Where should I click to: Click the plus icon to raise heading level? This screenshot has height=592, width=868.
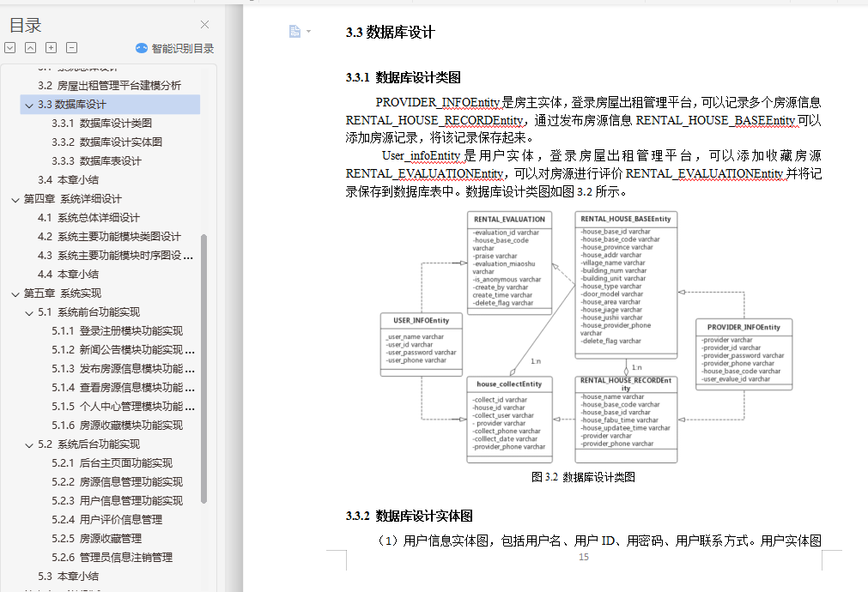[x=51, y=47]
